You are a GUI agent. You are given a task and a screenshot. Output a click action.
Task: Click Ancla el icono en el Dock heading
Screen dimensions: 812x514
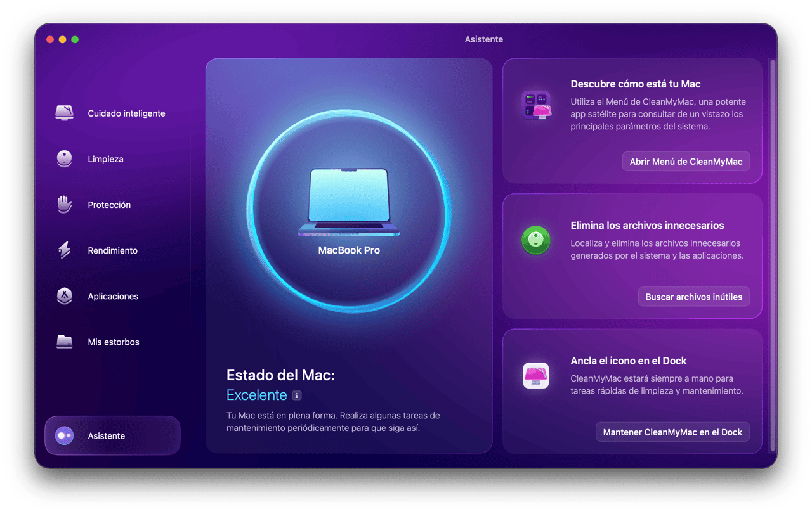629,361
